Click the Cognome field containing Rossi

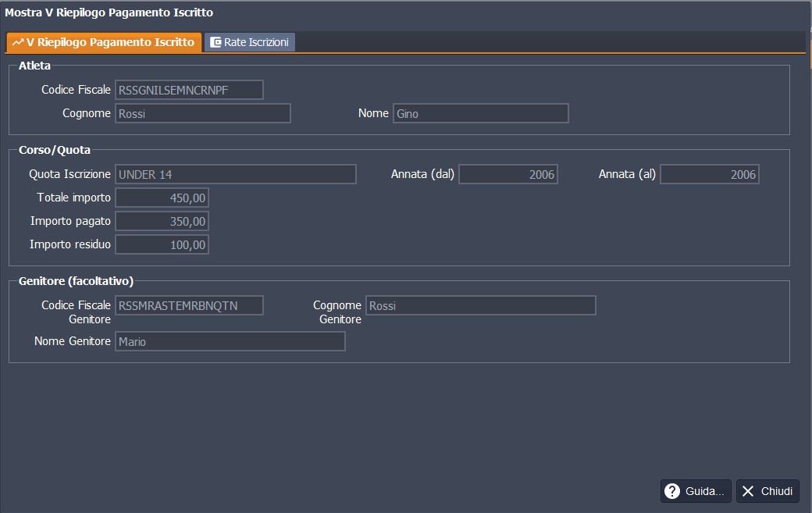coord(202,113)
